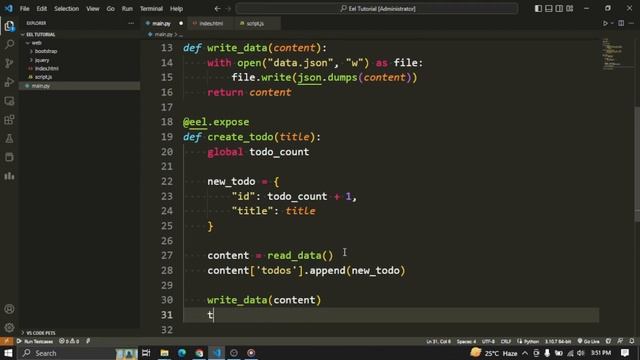The height and width of the screenshot is (360, 640).
Task: Open the Run menu
Action: pyautogui.click(x=127, y=9)
